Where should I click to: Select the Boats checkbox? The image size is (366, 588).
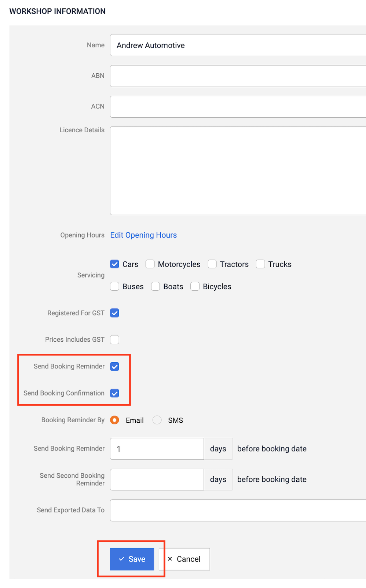point(155,286)
